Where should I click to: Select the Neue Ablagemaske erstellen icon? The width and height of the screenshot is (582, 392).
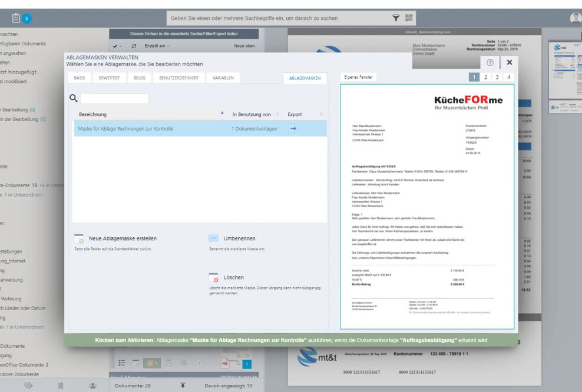pyautogui.click(x=79, y=238)
